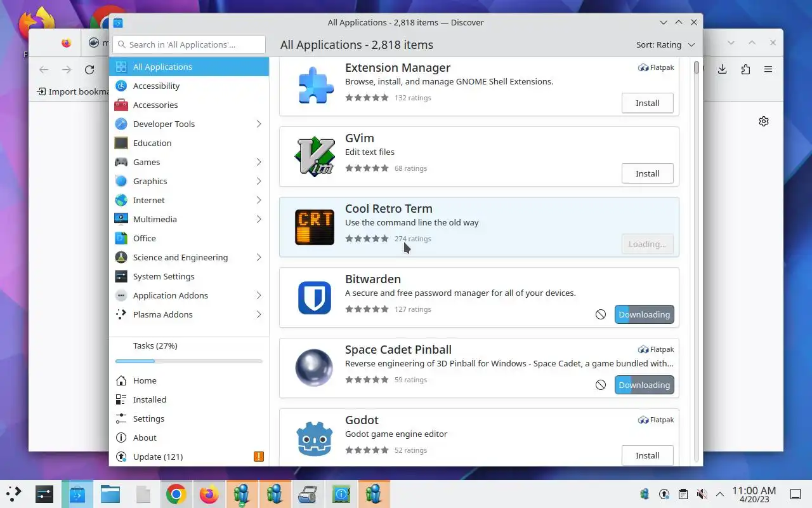Screen dimensions: 812x508
Task: Expand the Application Addons category
Action: tap(259, 295)
